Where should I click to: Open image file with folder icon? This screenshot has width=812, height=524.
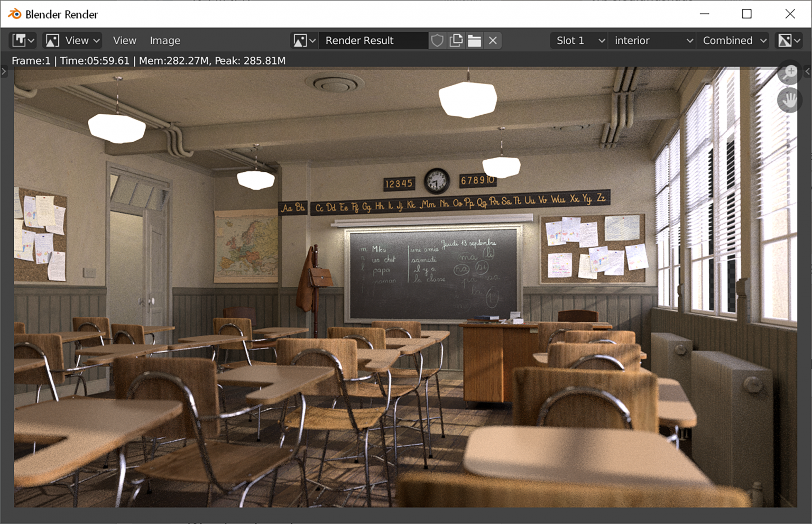pyautogui.click(x=474, y=41)
